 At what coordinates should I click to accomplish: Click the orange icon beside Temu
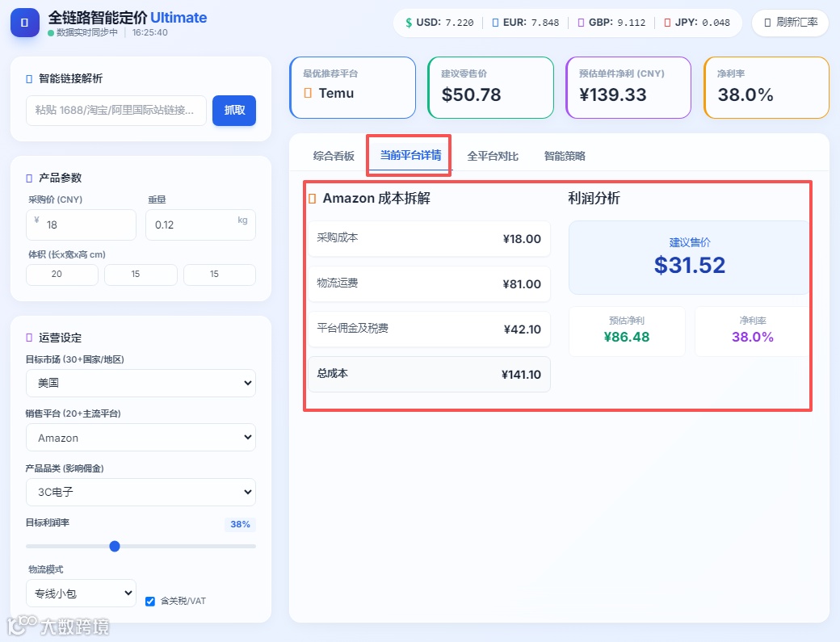pyautogui.click(x=308, y=93)
